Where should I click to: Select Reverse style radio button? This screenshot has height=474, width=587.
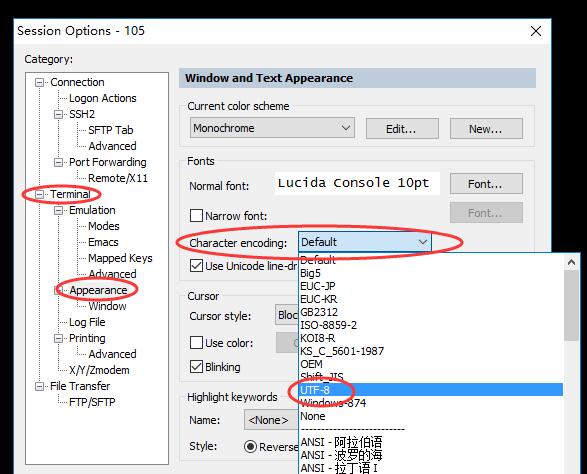[250, 447]
